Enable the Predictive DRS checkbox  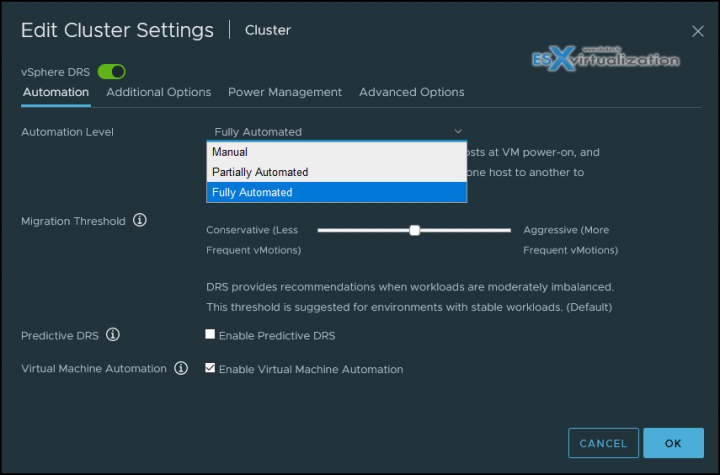(210, 335)
